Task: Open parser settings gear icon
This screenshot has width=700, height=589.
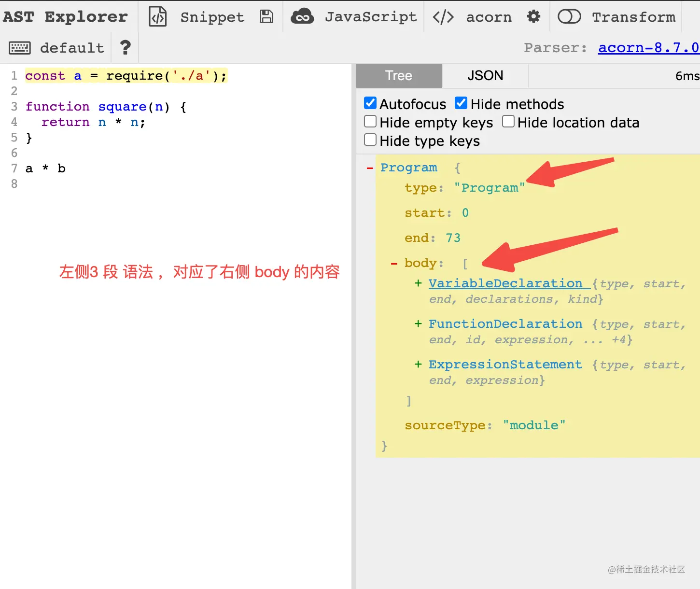Action: pyautogui.click(x=533, y=17)
